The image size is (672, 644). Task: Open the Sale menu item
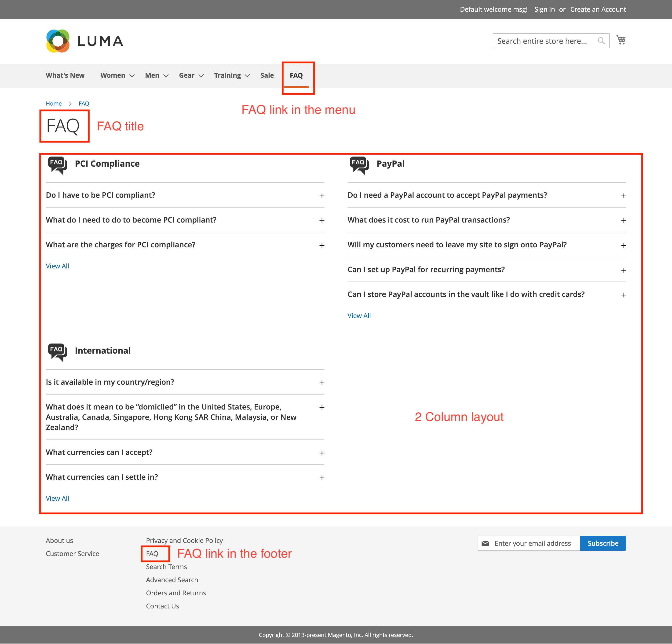tap(267, 75)
